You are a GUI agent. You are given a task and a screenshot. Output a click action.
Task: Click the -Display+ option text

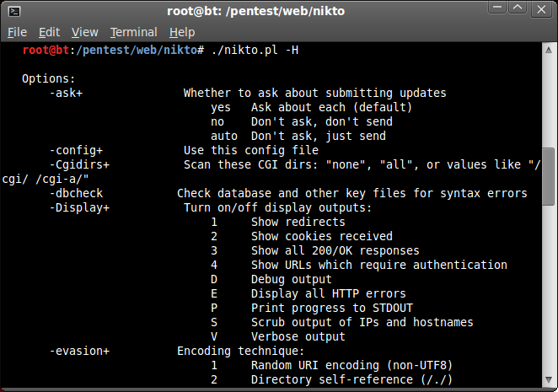pos(78,207)
